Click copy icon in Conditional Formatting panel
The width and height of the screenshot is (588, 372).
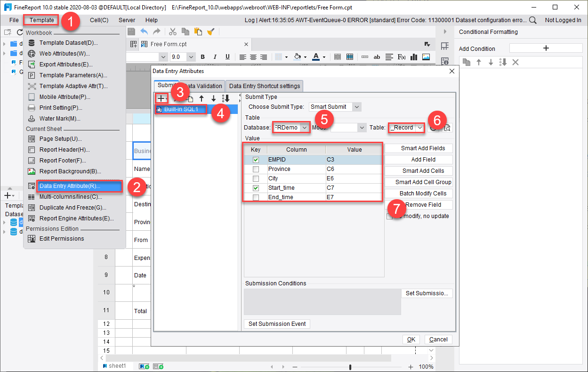tap(467, 62)
